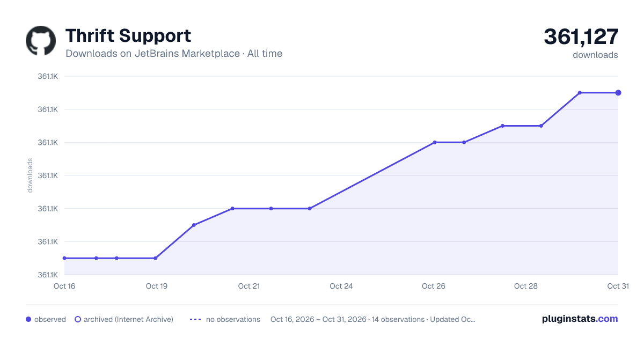Select the large final data point at Oct 31
The image size is (644, 338).
[618, 93]
